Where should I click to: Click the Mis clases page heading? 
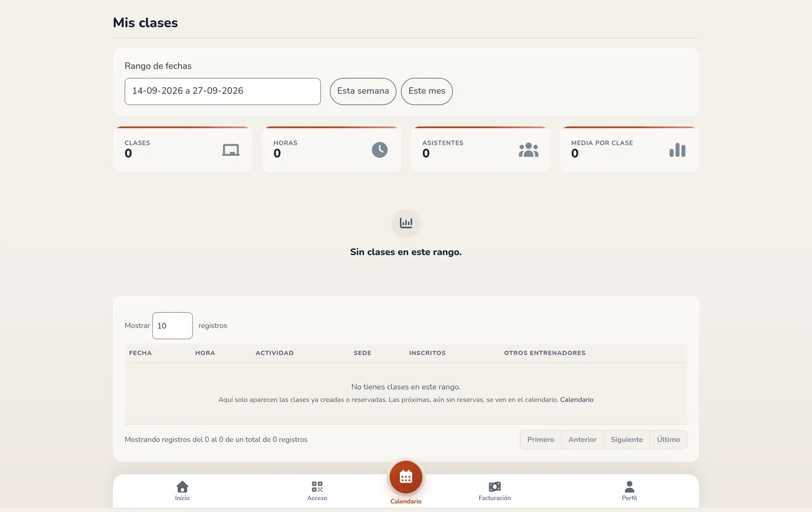tap(145, 23)
